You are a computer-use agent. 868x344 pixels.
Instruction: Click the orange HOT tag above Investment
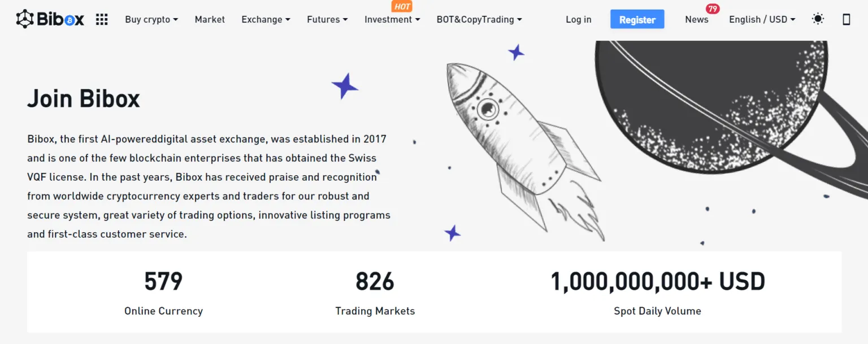[402, 7]
